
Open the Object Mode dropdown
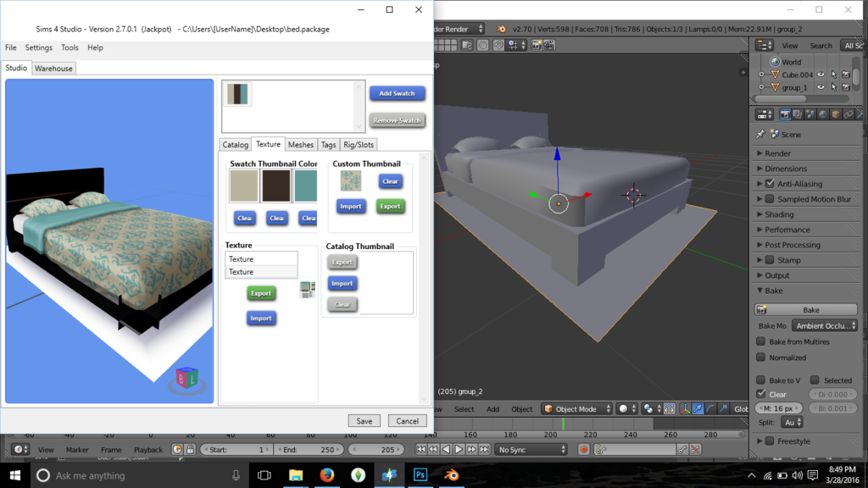576,409
